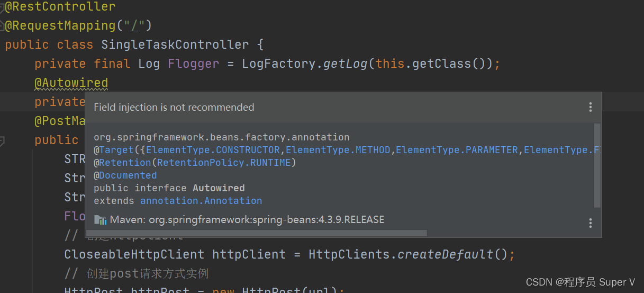Open the Documented annotation link
The width and height of the screenshot is (644, 293).
[128, 175]
